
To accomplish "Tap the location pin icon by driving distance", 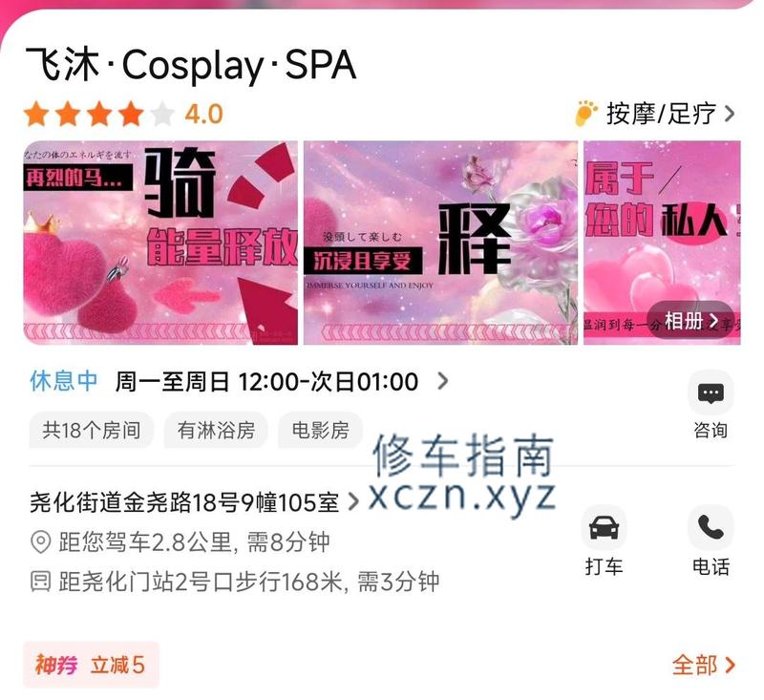I will pyautogui.click(x=40, y=542).
